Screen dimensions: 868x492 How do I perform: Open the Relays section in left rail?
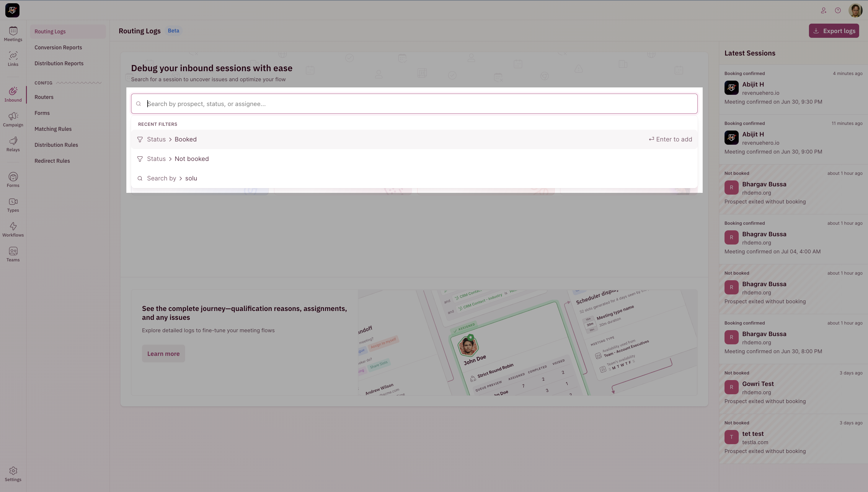[13, 144]
